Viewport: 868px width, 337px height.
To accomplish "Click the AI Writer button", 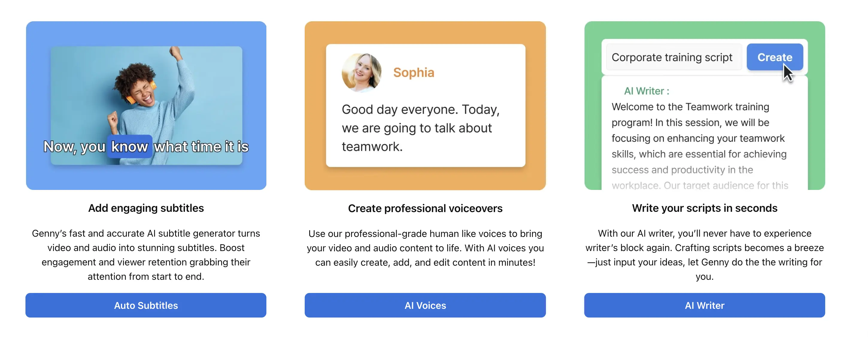I will 705,305.
